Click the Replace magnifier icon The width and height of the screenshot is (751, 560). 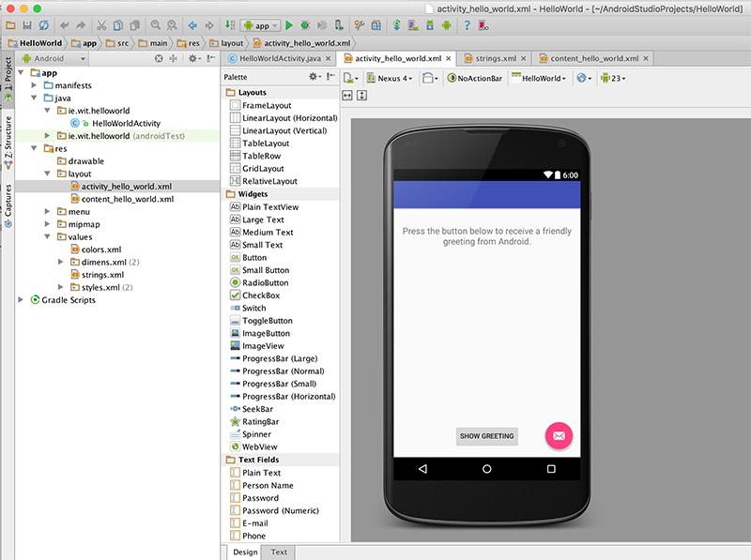pyautogui.click(x=172, y=25)
